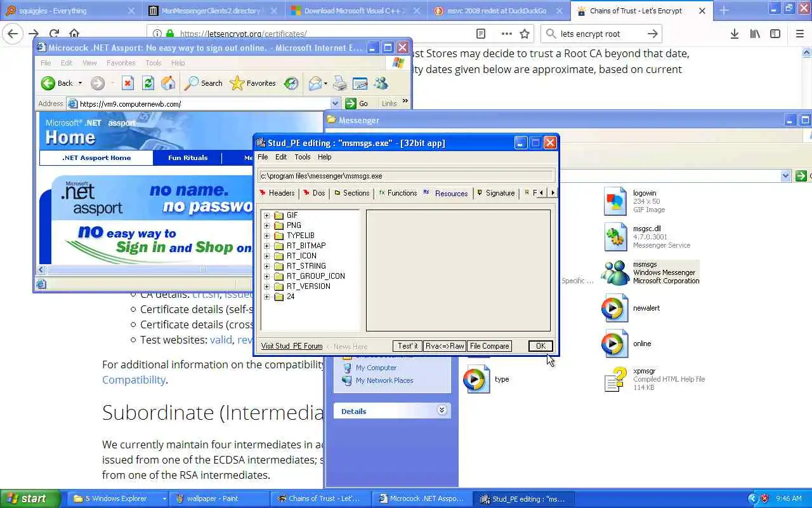Expand the PNG resource folder
Image resolution: width=812 pixels, height=508 pixels.
(266, 225)
